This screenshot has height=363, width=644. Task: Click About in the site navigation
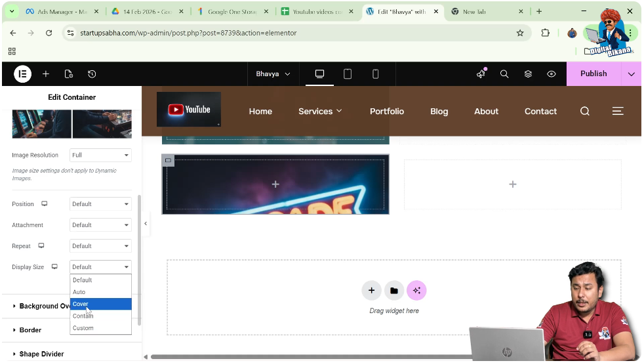pyautogui.click(x=487, y=112)
